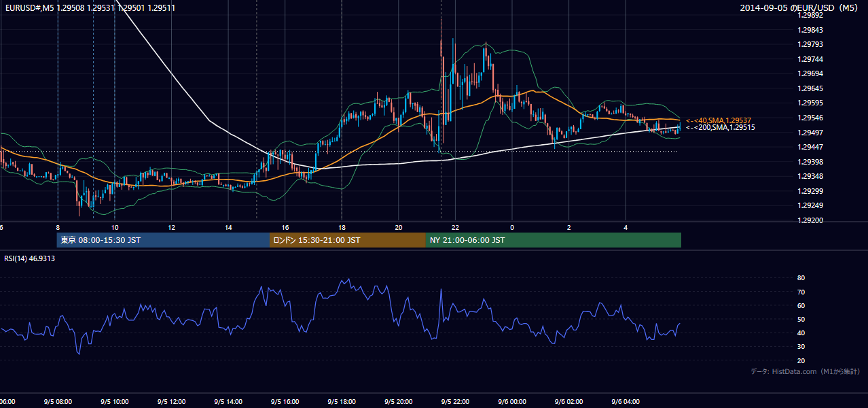Screen dimensions: 868x408
Task: Click RSI scale value 60
Action: click(801, 305)
